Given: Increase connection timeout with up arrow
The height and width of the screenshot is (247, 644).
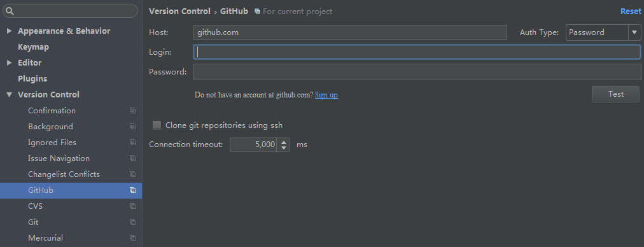Looking at the screenshot, I should click(283, 142).
